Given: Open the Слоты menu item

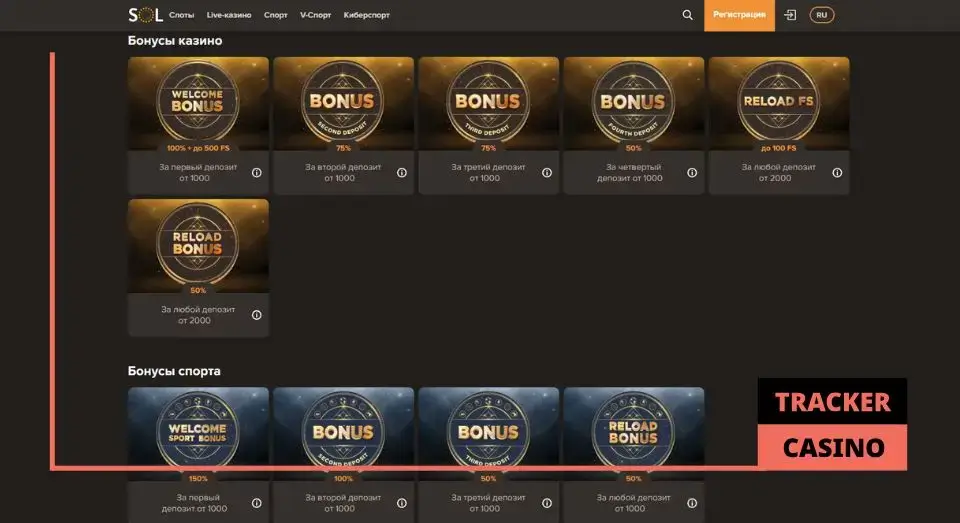Looking at the screenshot, I should click(181, 15).
